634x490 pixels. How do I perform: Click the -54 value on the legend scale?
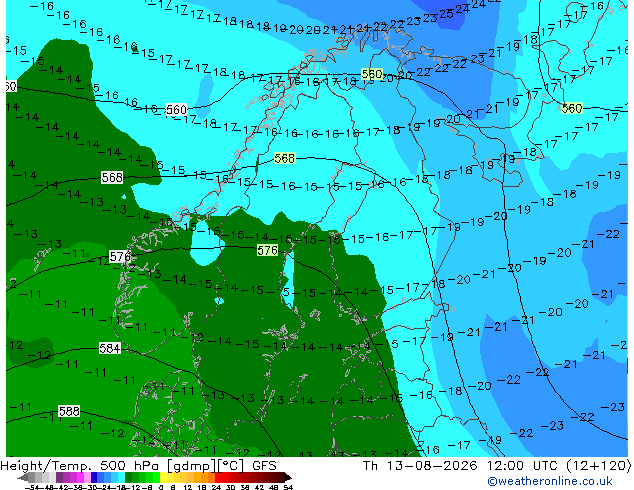(32, 487)
